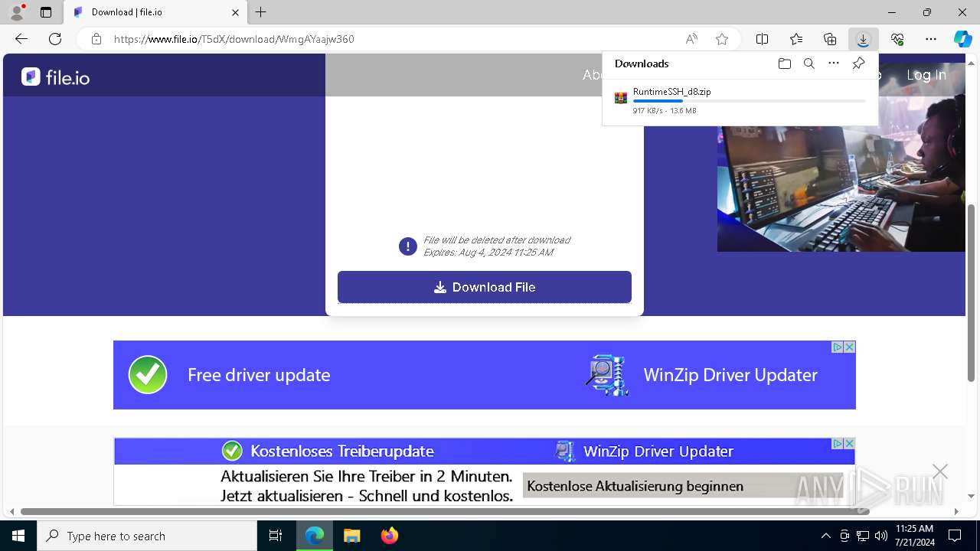Pin the Downloads panel
Screen dimensions: 980x551
click(x=858, y=64)
